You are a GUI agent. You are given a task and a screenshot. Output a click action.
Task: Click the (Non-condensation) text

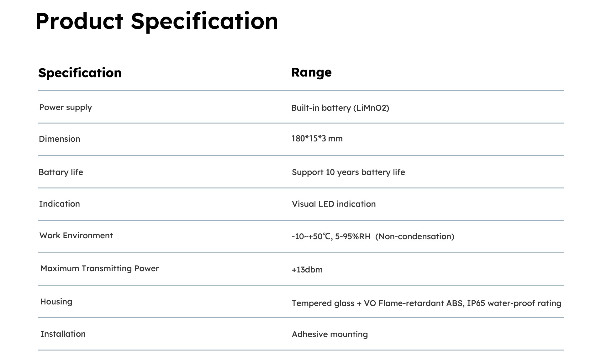point(415,236)
